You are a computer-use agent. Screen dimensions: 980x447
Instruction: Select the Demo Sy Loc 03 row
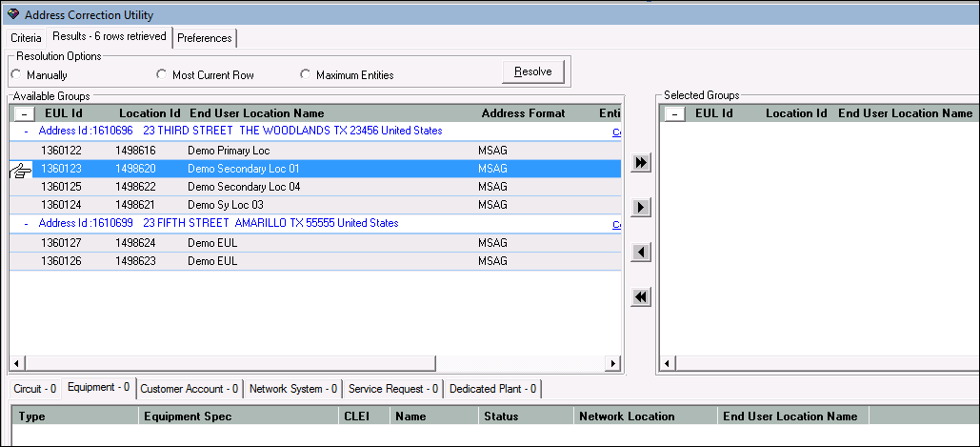click(x=315, y=205)
